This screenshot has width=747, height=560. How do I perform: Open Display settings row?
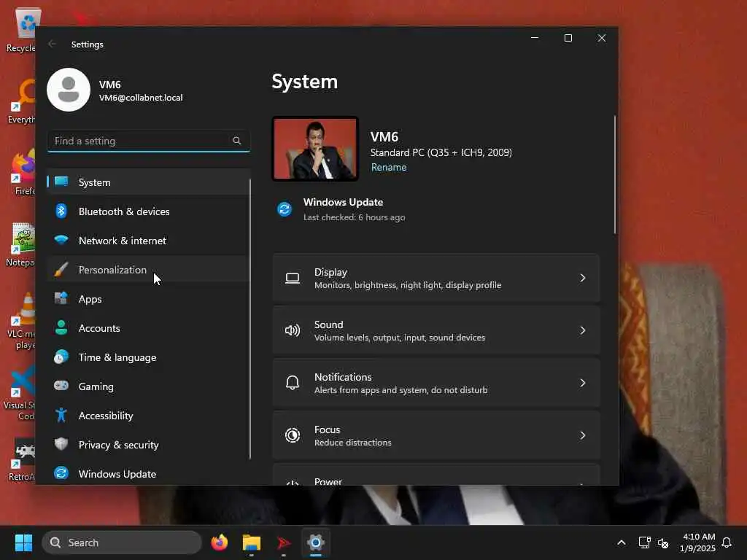[x=436, y=278]
